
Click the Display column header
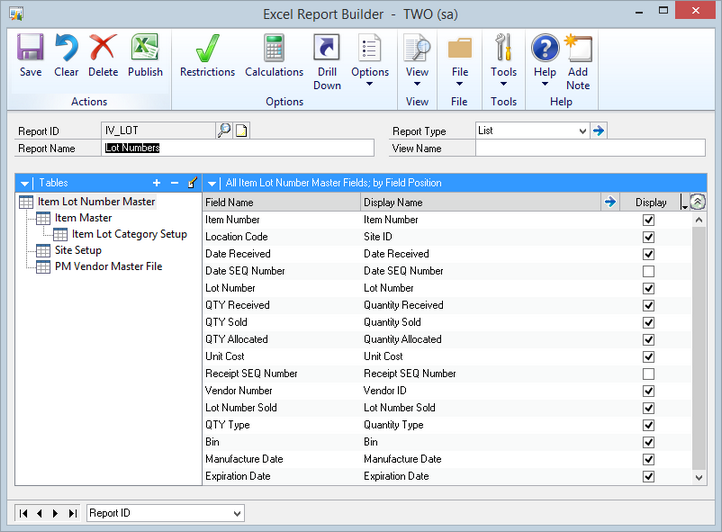[650, 202]
